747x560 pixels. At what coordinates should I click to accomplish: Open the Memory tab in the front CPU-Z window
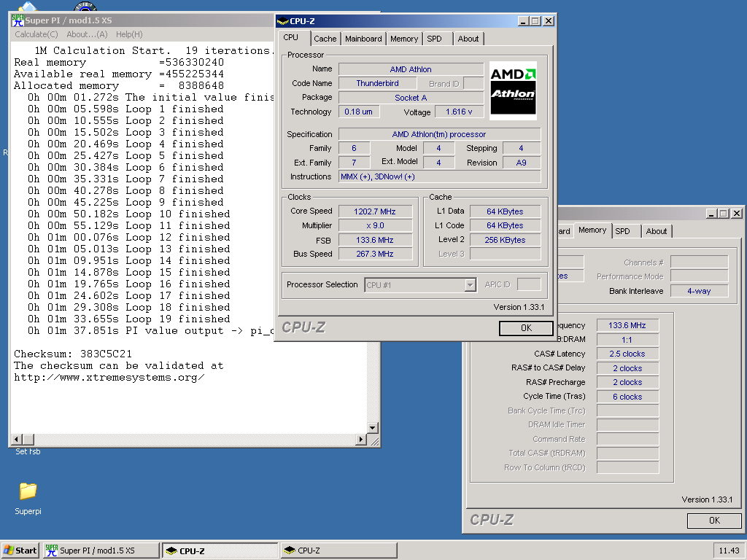coord(404,39)
